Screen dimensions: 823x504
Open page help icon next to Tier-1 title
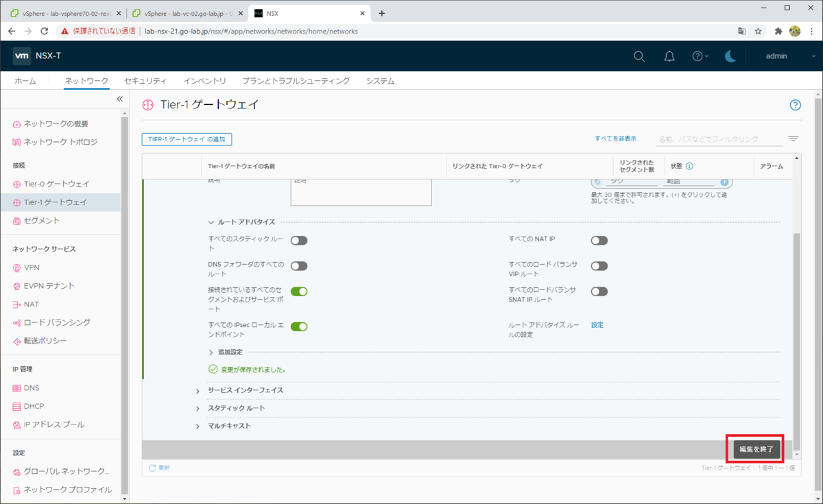(796, 105)
